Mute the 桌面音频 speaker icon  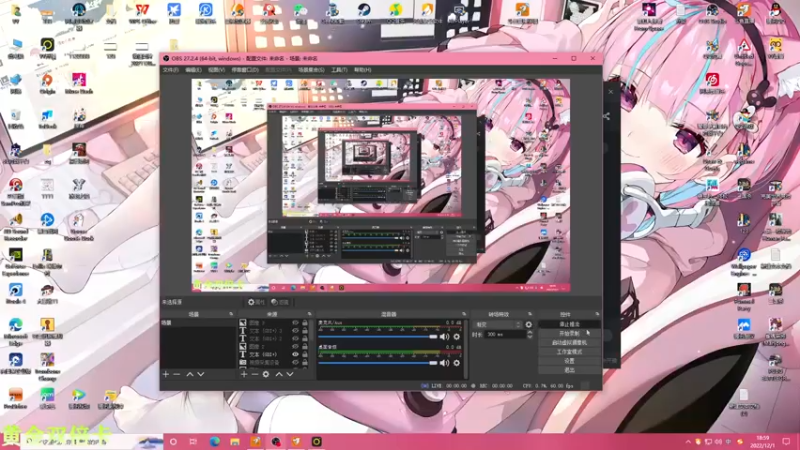(x=444, y=363)
